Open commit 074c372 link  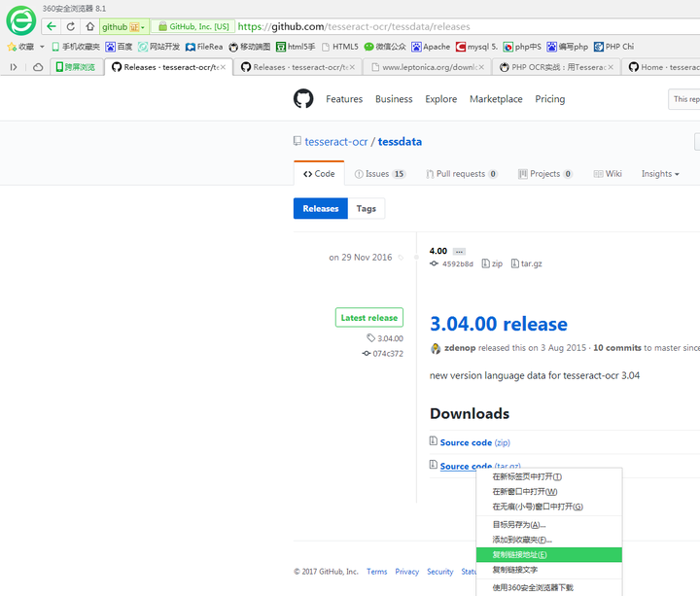tap(383, 354)
